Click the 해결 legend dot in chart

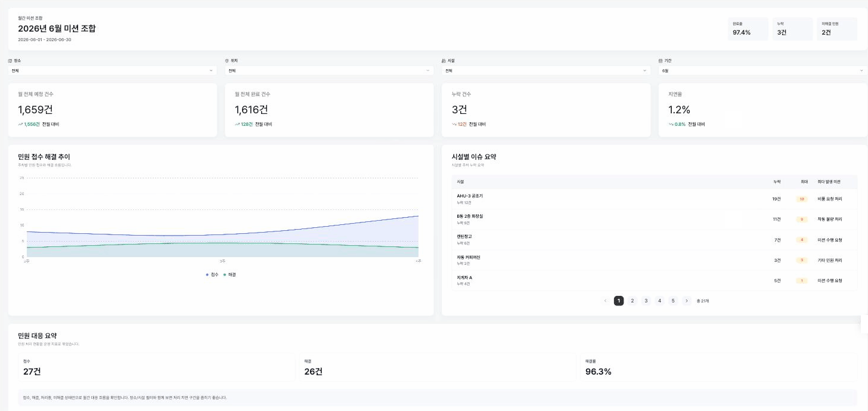(x=225, y=274)
